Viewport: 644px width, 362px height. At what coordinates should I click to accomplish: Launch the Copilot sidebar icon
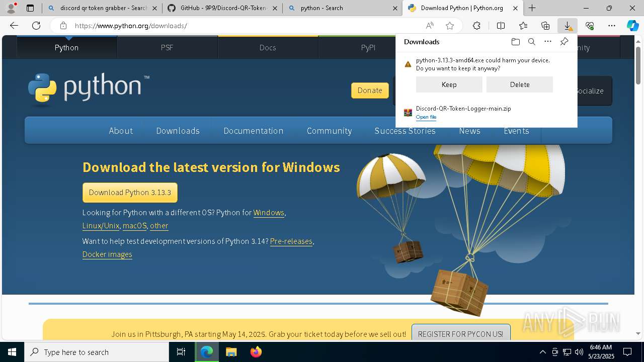pyautogui.click(x=632, y=26)
